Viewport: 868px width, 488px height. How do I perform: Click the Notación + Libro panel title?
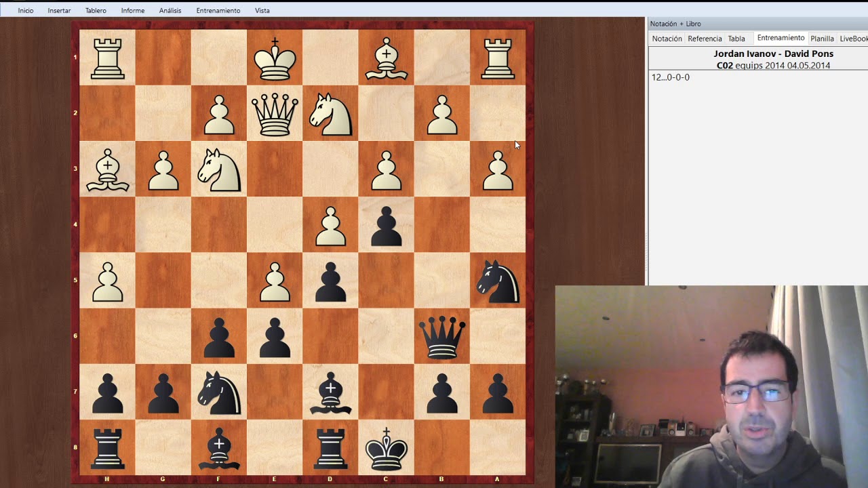tap(675, 24)
